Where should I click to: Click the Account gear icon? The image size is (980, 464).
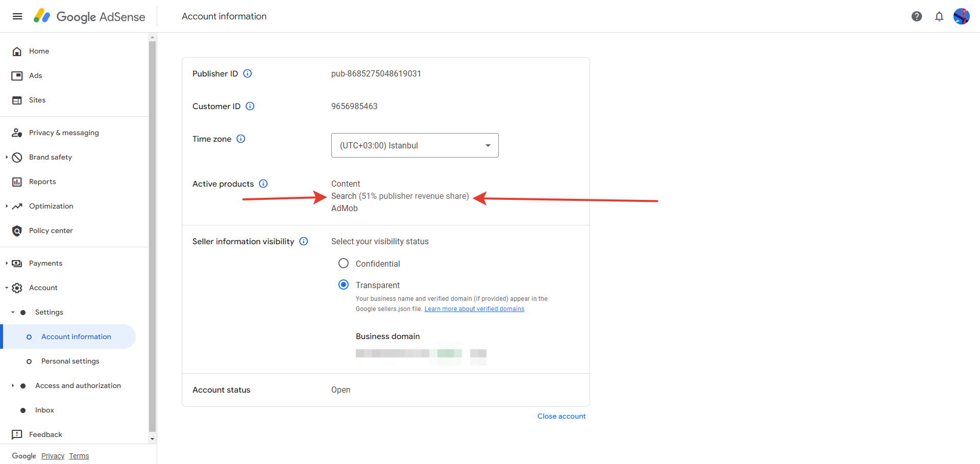coord(17,288)
